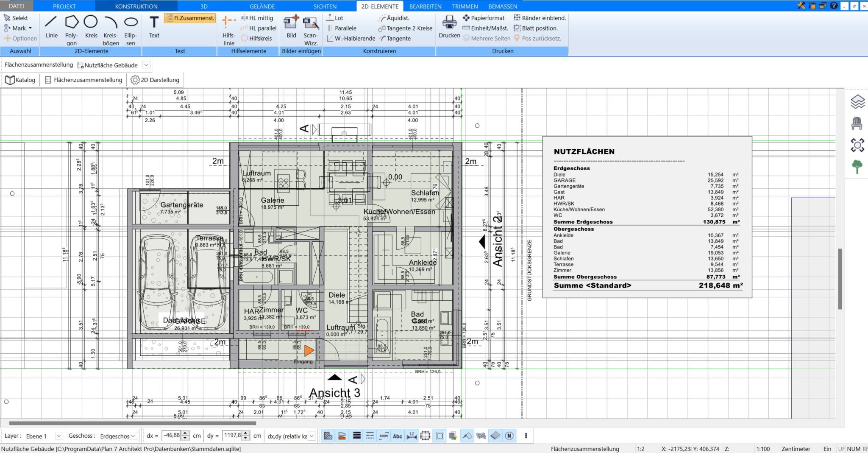The image size is (868, 453).
Task: Expand the Nutzfläche Gebäude dropdown arrow
Action: click(146, 65)
